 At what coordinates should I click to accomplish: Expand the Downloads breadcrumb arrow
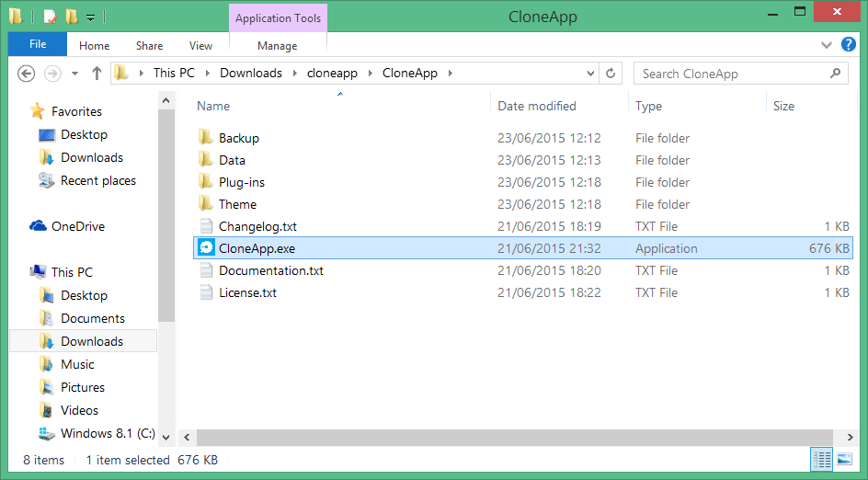point(294,73)
